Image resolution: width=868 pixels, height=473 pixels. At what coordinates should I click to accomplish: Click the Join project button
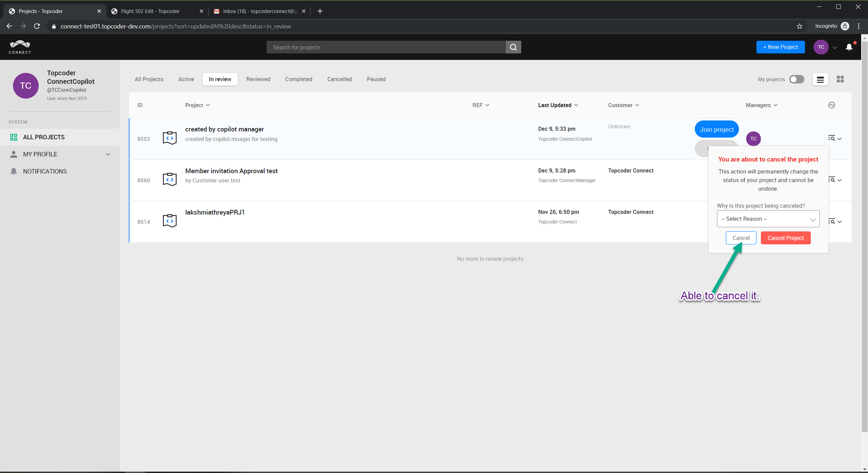click(x=716, y=129)
